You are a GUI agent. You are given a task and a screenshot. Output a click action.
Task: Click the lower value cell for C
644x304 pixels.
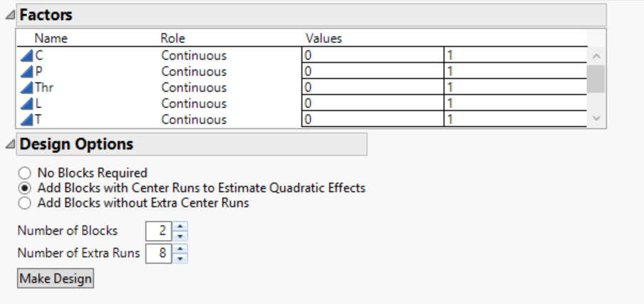[x=372, y=56]
